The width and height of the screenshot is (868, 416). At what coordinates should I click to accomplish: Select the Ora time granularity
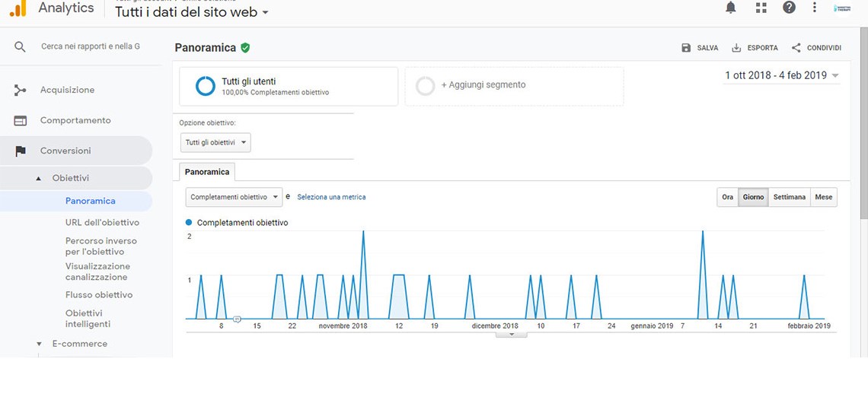pyautogui.click(x=727, y=198)
